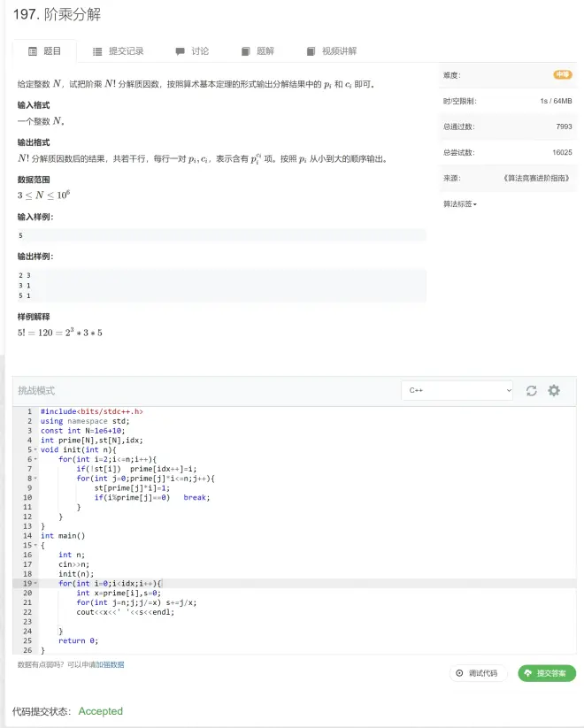This screenshot has width=584, height=728.
Task: Open editor settings gear icon
Action: [x=554, y=390]
